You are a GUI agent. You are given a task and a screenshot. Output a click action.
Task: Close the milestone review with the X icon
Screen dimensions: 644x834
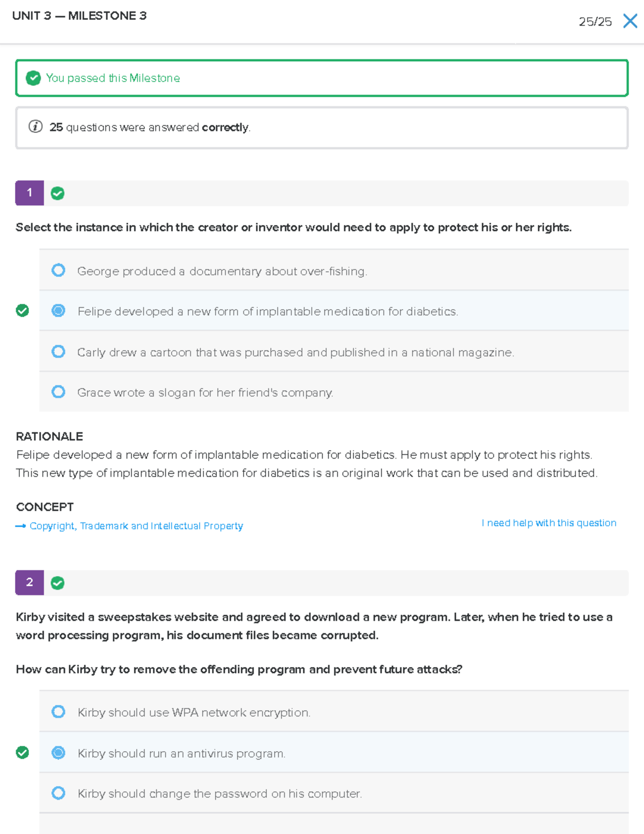630,21
